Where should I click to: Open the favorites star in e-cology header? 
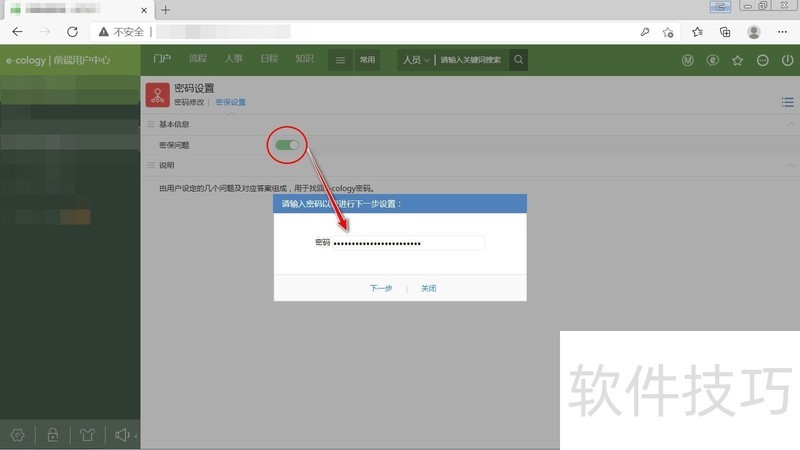point(737,60)
